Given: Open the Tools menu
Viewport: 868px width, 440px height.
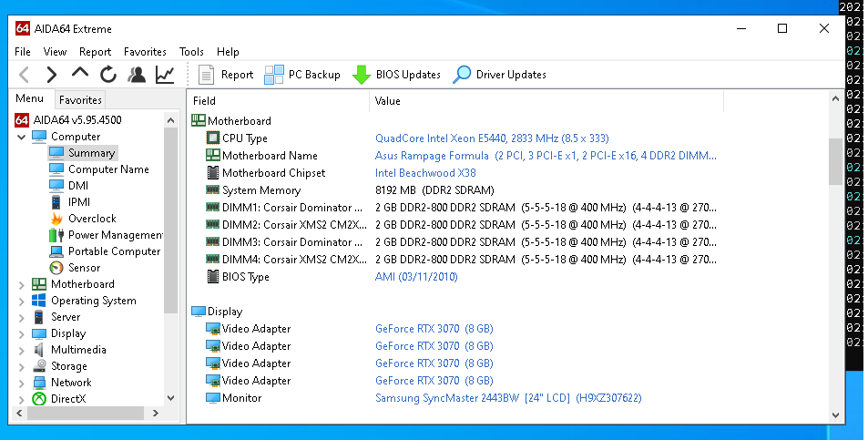Looking at the screenshot, I should 191,52.
